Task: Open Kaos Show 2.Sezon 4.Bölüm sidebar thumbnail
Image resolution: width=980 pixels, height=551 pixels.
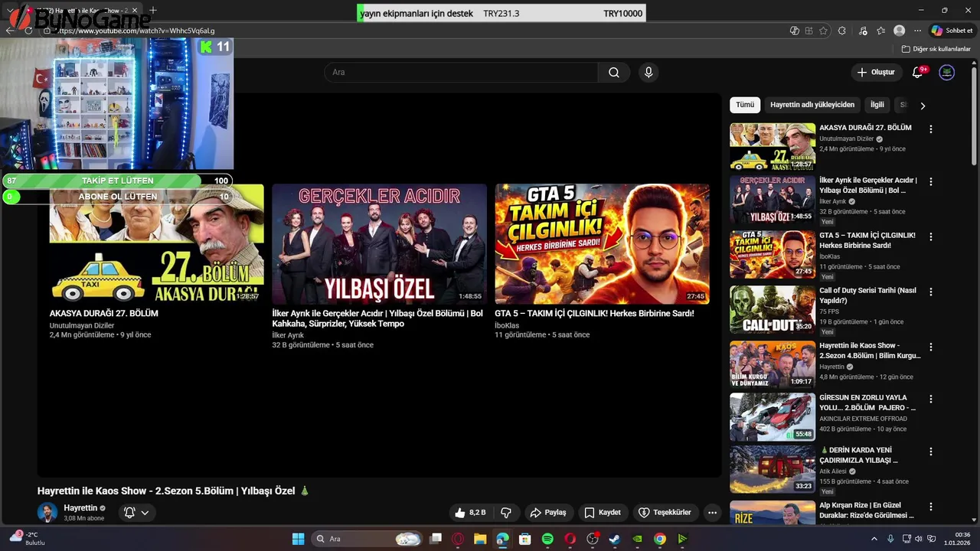Action: pos(773,364)
